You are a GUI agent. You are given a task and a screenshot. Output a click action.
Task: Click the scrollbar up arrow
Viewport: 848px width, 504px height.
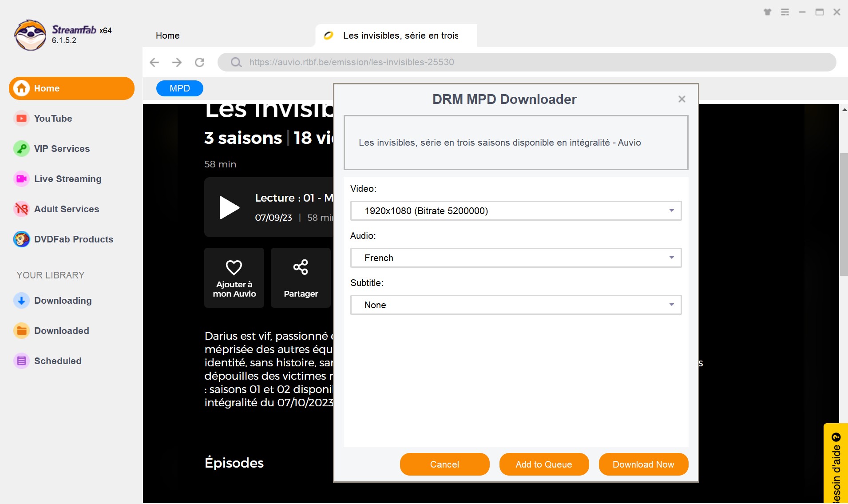coord(844,109)
